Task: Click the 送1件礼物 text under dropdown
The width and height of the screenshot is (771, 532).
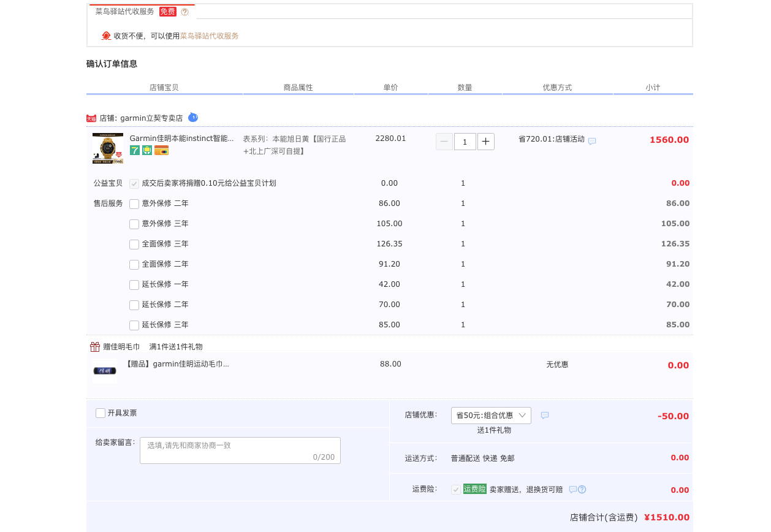Action: (x=494, y=430)
